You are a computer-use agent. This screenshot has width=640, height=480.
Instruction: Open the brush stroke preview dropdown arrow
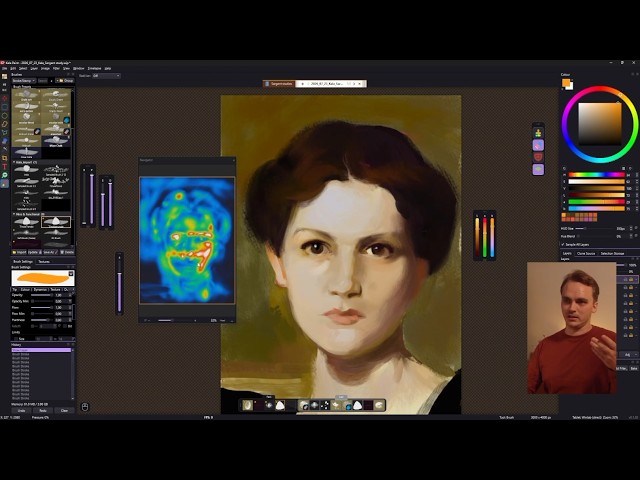(71, 273)
